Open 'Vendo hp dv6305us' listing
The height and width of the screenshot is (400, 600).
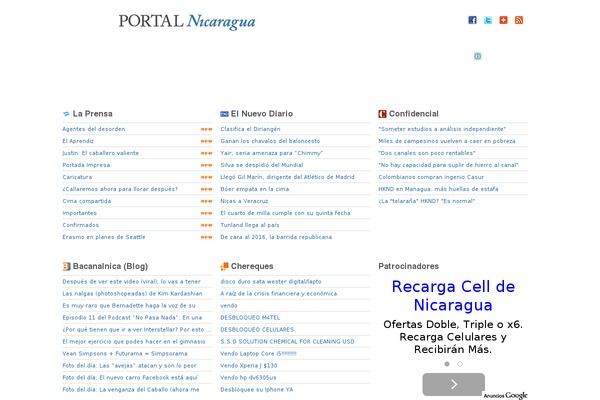point(248,377)
